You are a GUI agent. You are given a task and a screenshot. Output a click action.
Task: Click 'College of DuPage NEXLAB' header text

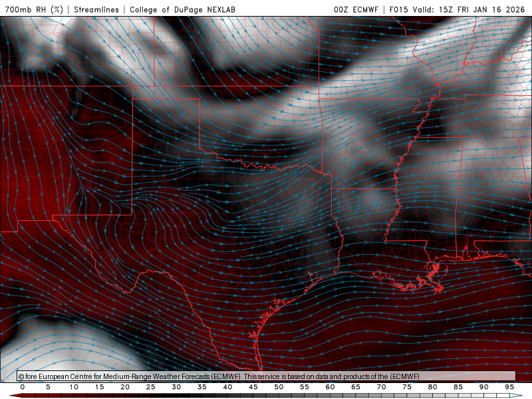point(182,9)
